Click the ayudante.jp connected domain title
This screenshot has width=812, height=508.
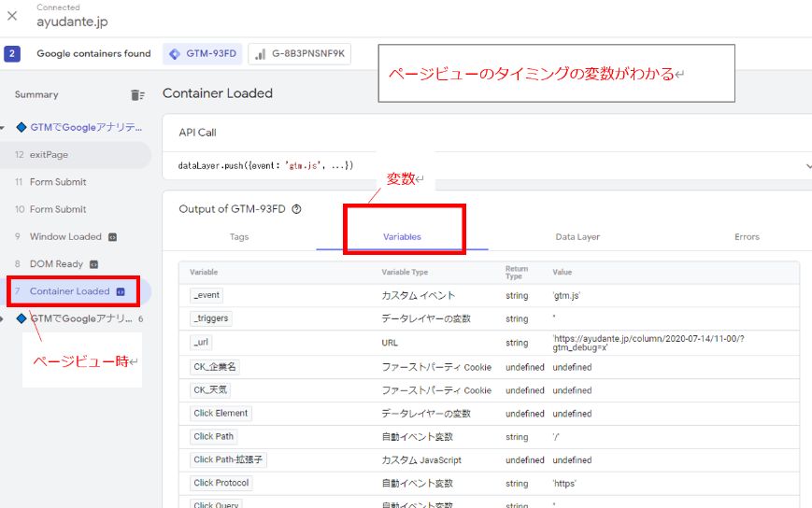tap(72, 21)
